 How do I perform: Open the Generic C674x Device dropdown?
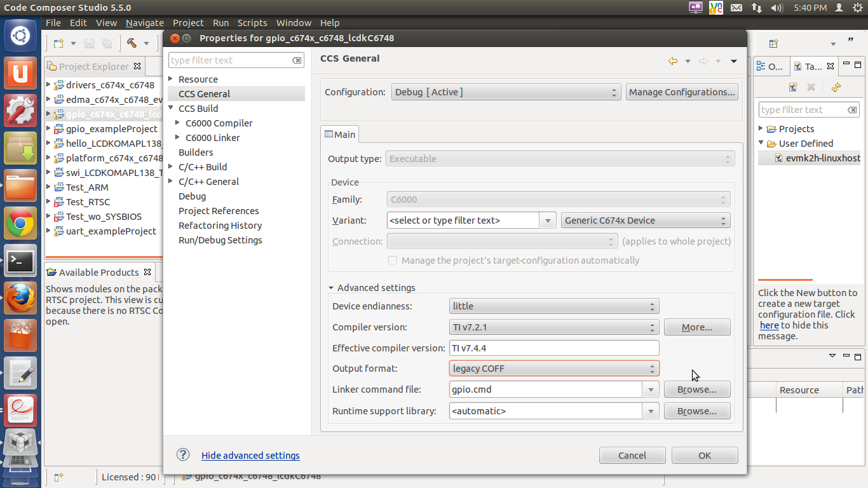(646, 220)
